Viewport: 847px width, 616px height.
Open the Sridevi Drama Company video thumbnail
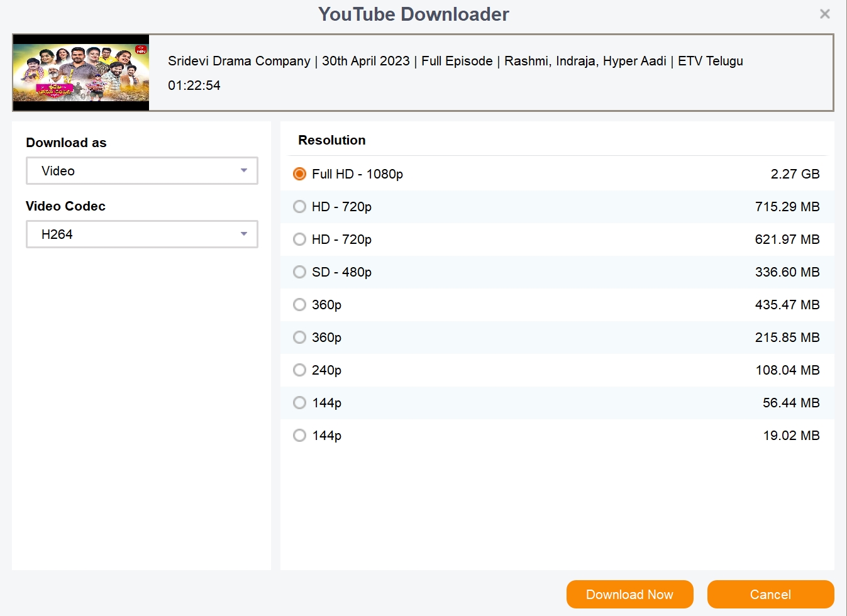(81, 73)
